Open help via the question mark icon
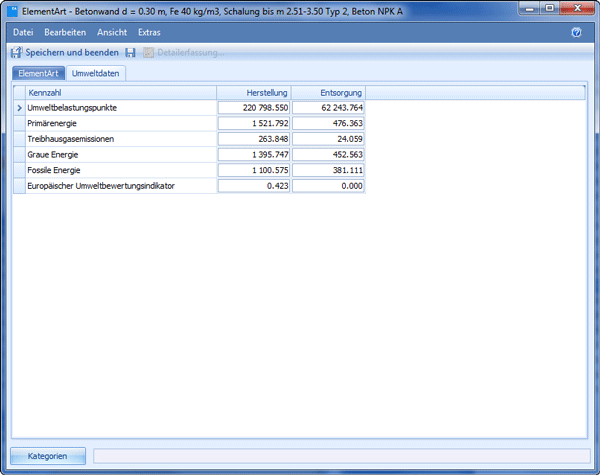This screenshot has width=600, height=475. pyautogui.click(x=576, y=33)
